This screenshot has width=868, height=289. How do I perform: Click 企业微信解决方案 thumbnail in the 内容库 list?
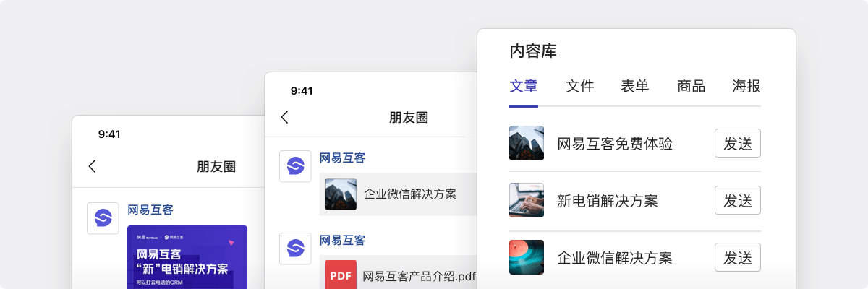click(x=527, y=257)
